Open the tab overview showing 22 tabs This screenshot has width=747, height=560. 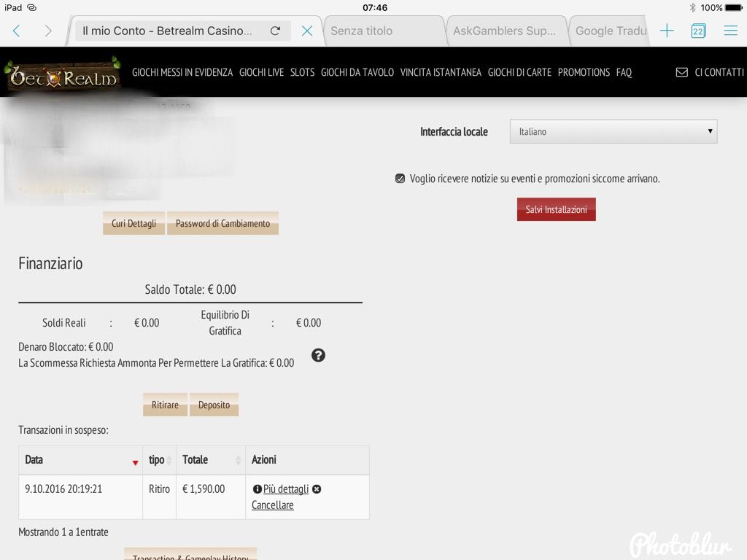698,31
